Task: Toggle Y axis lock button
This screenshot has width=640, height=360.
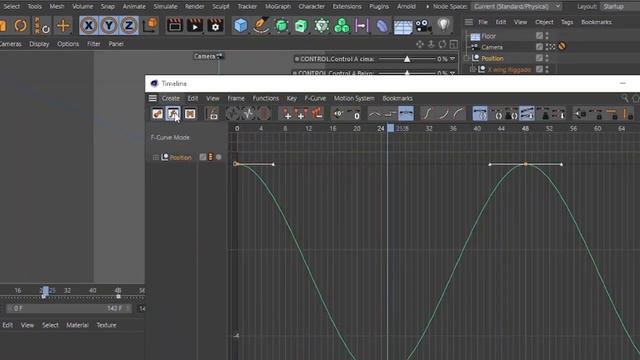Action: coord(109,26)
